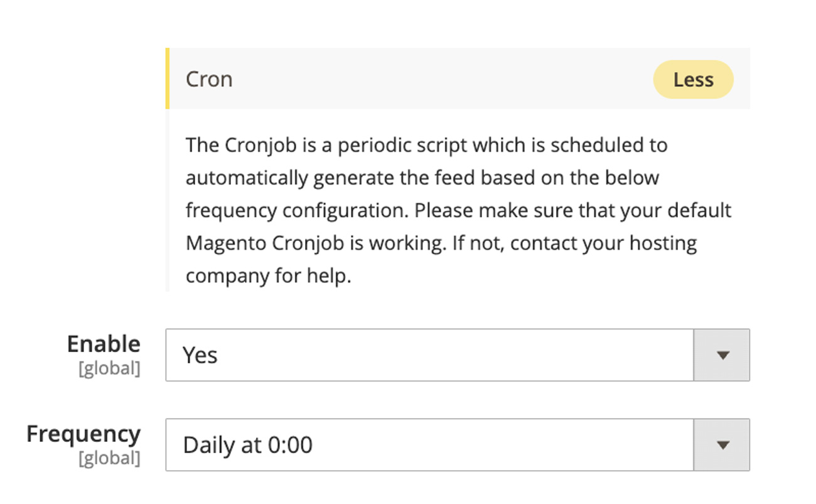Click the yellow accent bar beside Cron
816x504 pixels.
click(x=168, y=78)
